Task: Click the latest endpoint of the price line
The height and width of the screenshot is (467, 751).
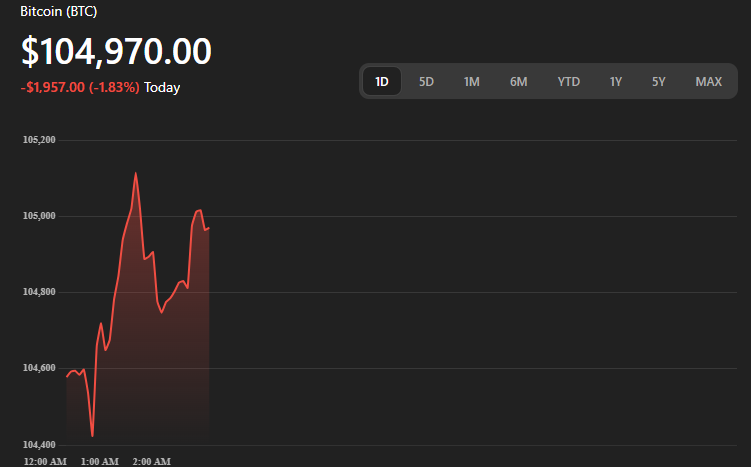Action: tap(208, 228)
